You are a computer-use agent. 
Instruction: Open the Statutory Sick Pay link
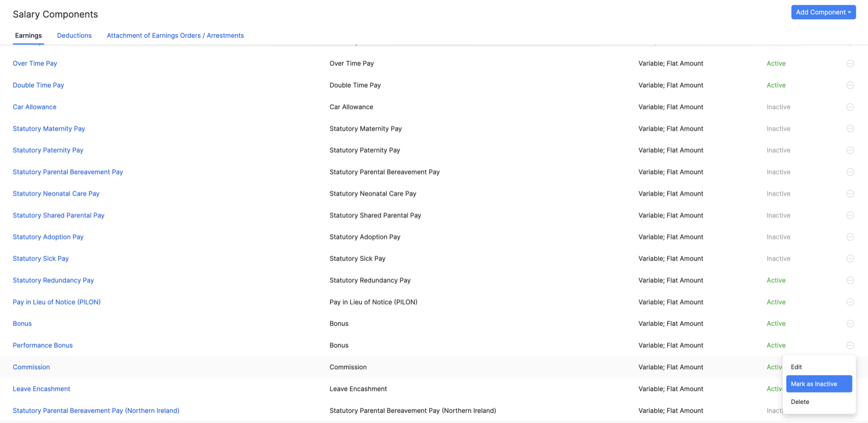pos(41,259)
